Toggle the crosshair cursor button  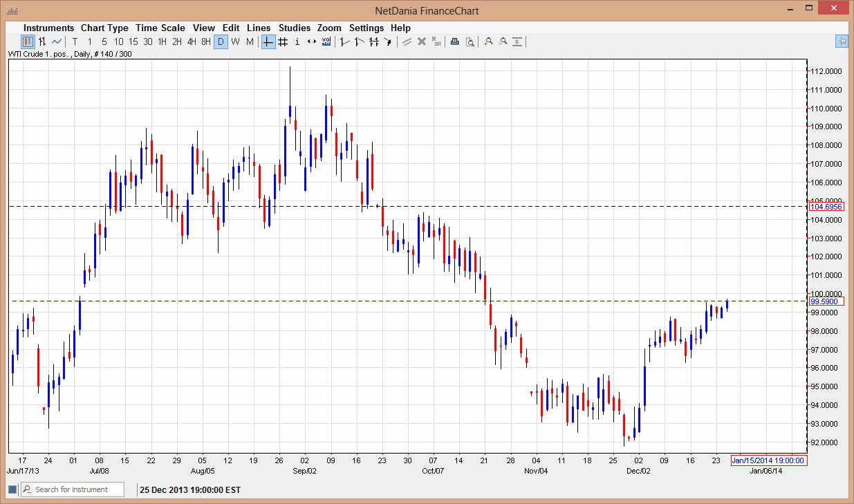tap(268, 41)
